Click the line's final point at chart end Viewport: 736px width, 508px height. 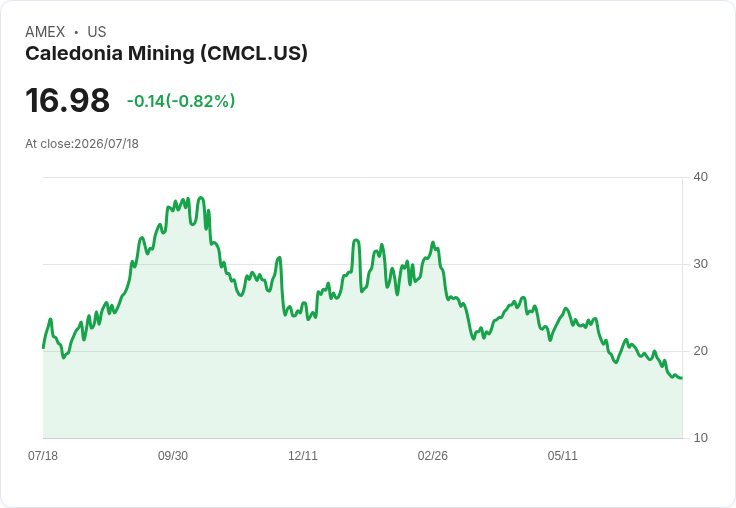682,378
